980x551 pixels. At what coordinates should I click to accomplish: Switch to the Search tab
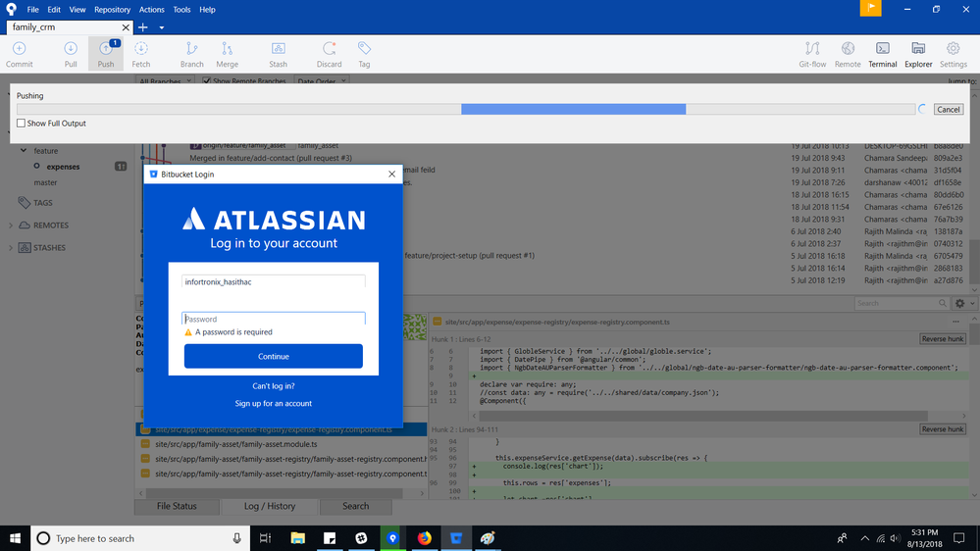[356, 506]
